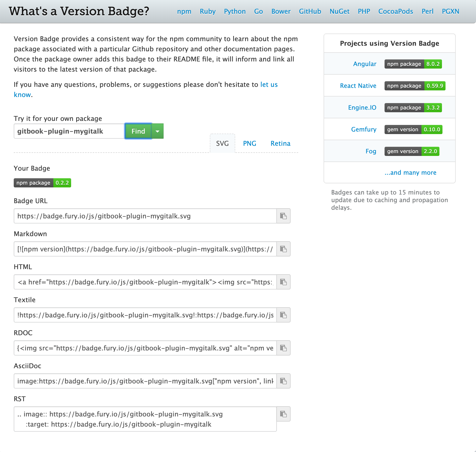Open Angular's npm package badge
This screenshot has width=476, height=452.
click(413, 64)
